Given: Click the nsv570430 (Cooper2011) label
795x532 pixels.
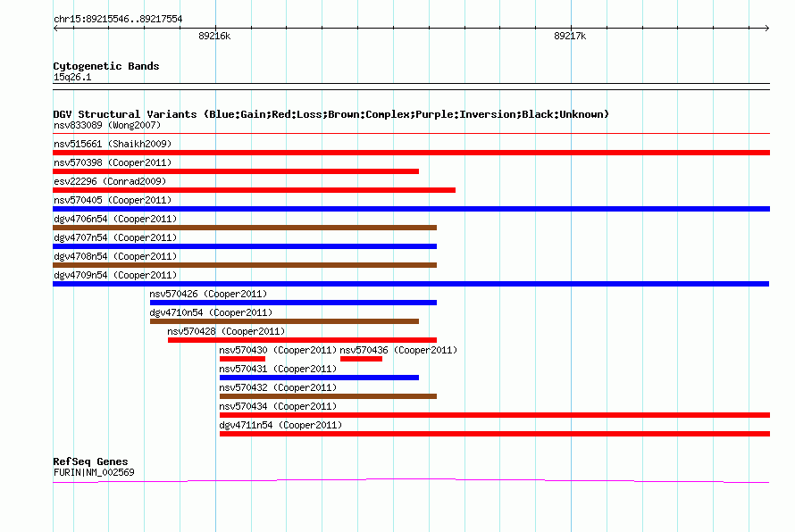Looking at the screenshot, I should (x=278, y=350).
